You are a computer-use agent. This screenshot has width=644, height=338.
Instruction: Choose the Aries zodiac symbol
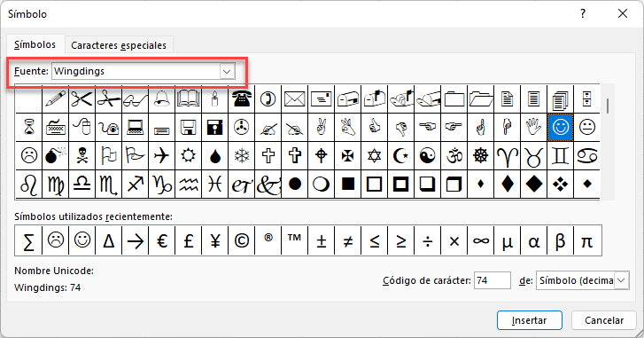[508, 156]
